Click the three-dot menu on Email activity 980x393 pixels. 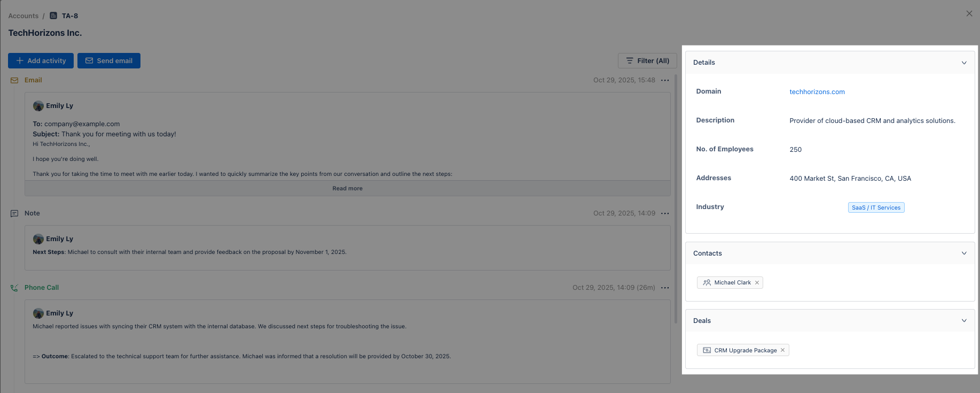click(665, 80)
